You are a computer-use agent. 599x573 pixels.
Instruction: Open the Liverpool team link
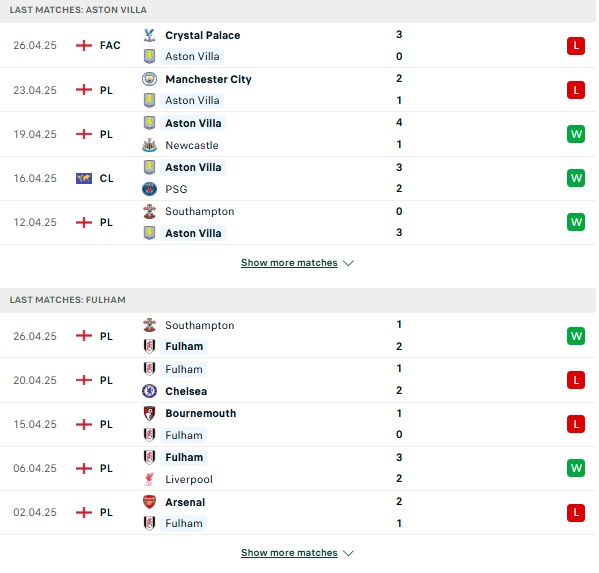[189, 479]
